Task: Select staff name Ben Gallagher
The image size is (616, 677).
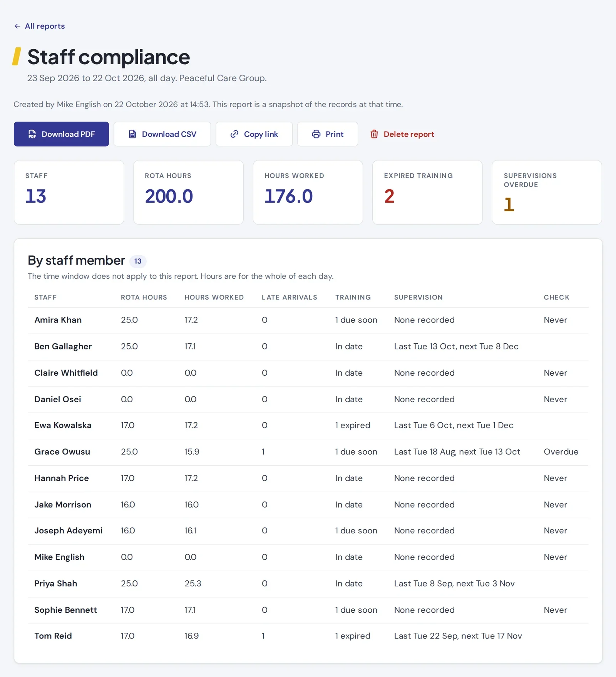Action: [x=63, y=346]
